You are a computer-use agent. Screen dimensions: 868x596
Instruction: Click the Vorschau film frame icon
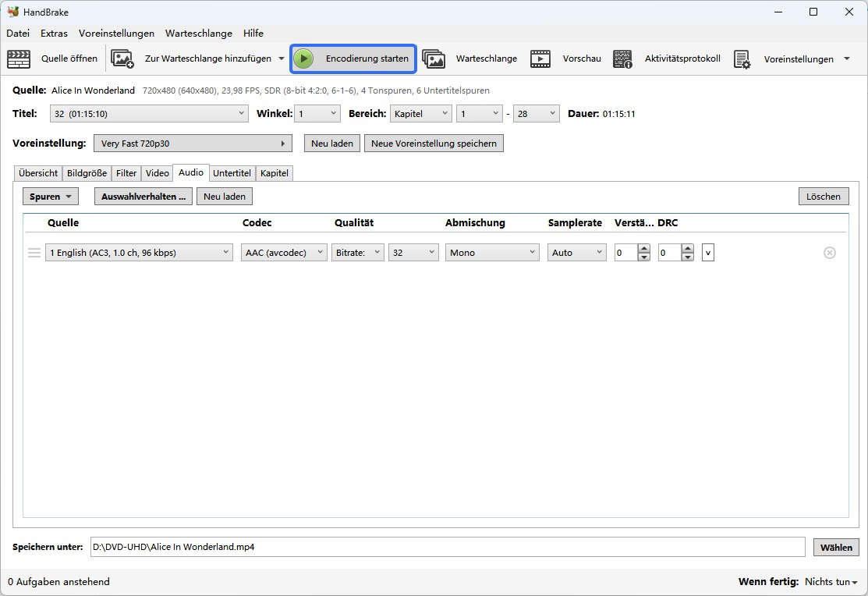[540, 59]
